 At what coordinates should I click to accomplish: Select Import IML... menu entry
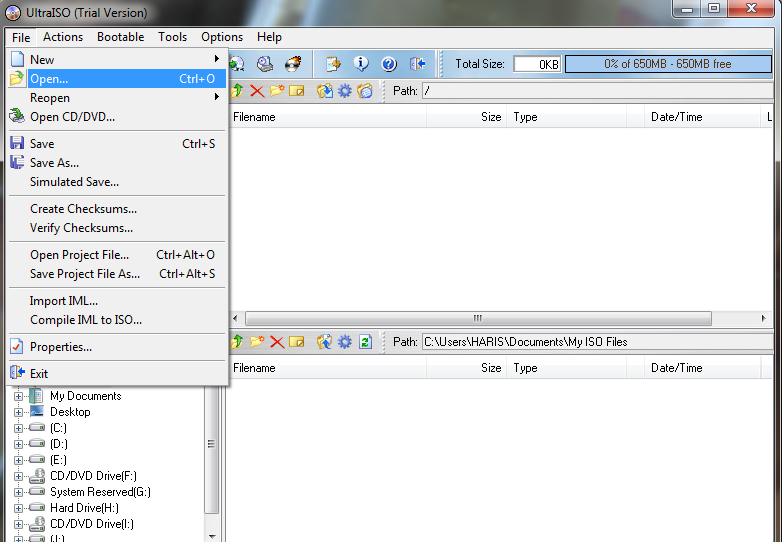pyautogui.click(x=117, y=301)
